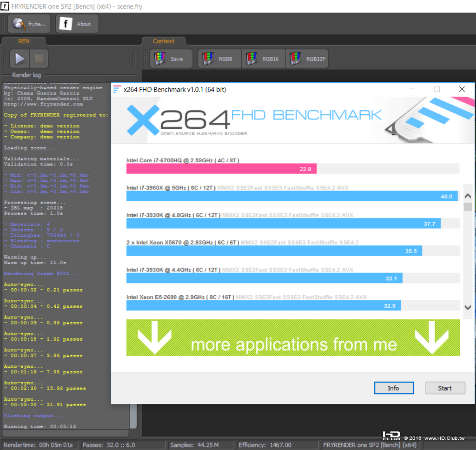
Task: Click the Triangles count line in log
Action: click(x=41, y=235)
